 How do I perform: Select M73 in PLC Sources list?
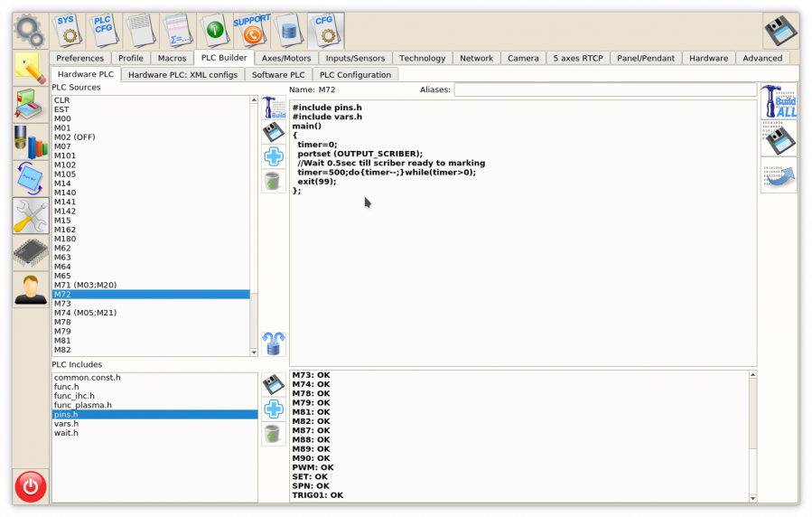[62, 304]
